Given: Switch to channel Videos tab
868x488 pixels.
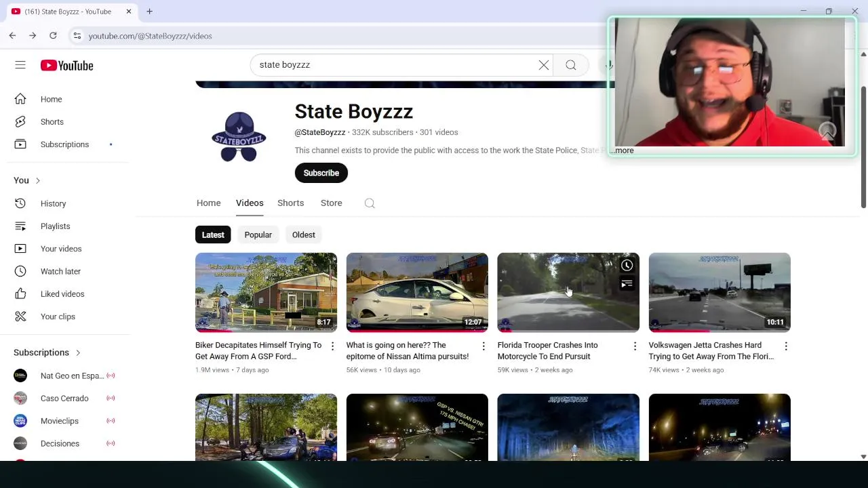Looking at the screenshot, I should point(250,203).
